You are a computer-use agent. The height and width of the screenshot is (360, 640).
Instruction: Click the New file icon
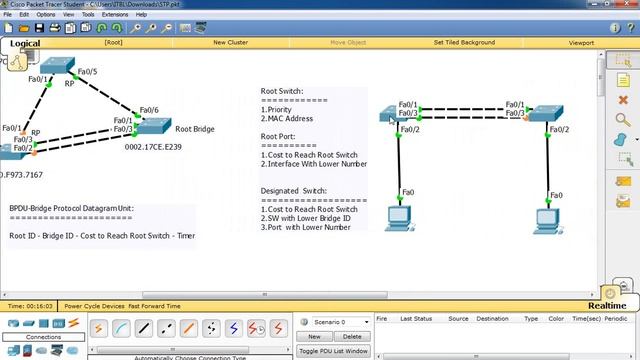tap(8, 28)
